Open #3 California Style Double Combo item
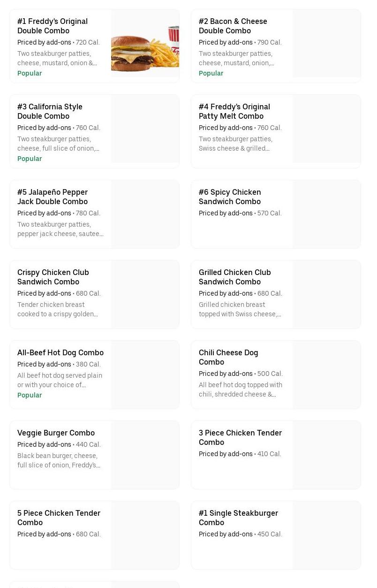Screen dimensions: 377x588 coord(50,112)
